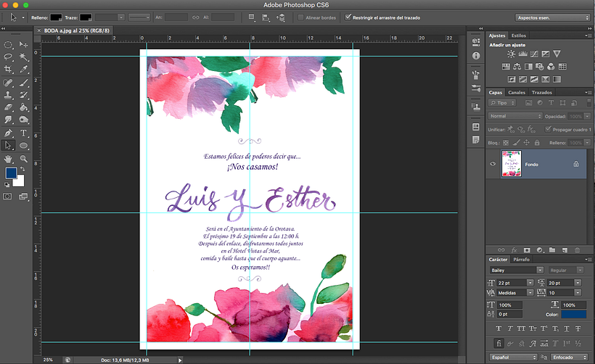
Task: Uncheck Restringir el arrastre del trazado
Action: click(x=348, y=17)
